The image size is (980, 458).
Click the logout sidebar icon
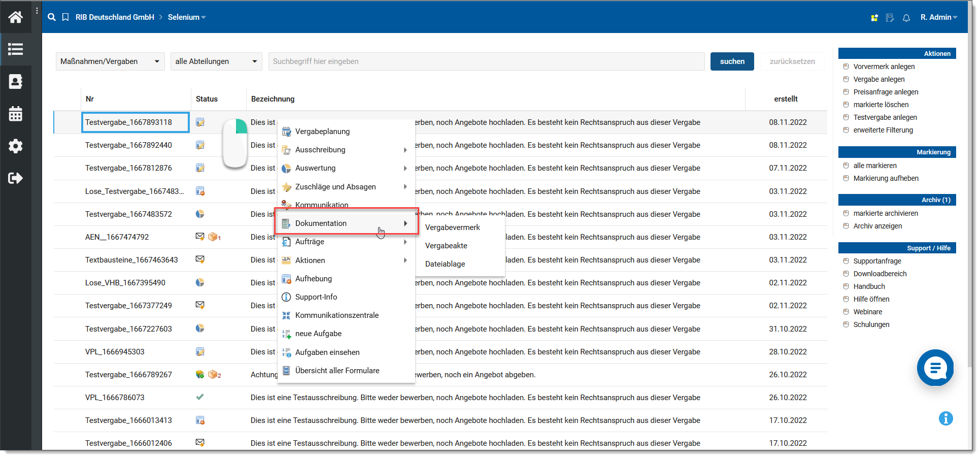pyautogui.click(x=16, y=178)
